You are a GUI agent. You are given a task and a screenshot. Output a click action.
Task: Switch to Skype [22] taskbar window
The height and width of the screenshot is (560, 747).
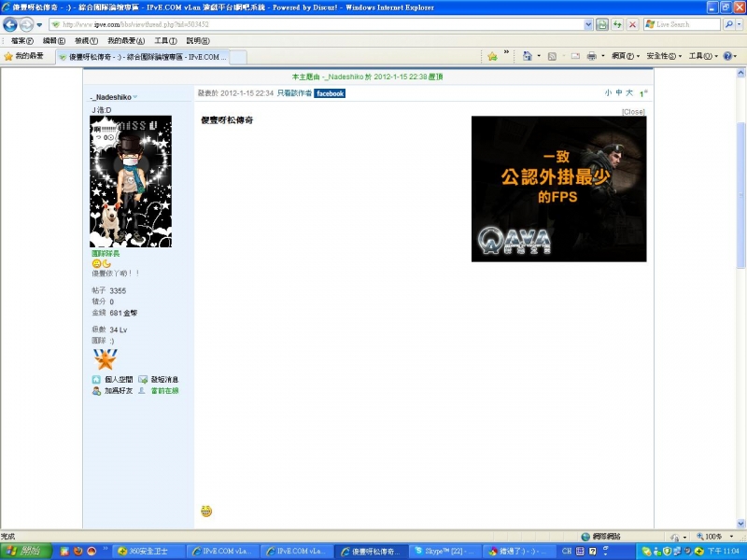(x=444, y=552)
